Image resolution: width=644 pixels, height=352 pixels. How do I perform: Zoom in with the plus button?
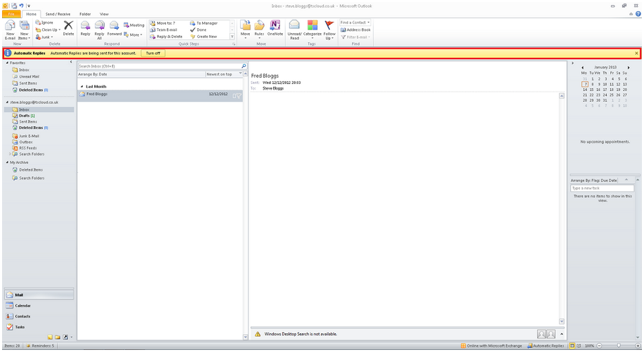pyautogui.click(x=638, y=346)
